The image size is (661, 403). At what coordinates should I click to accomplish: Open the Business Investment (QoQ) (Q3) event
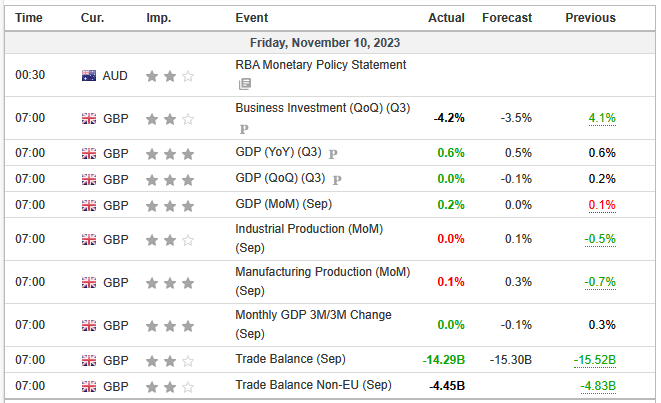pos(322,108)
